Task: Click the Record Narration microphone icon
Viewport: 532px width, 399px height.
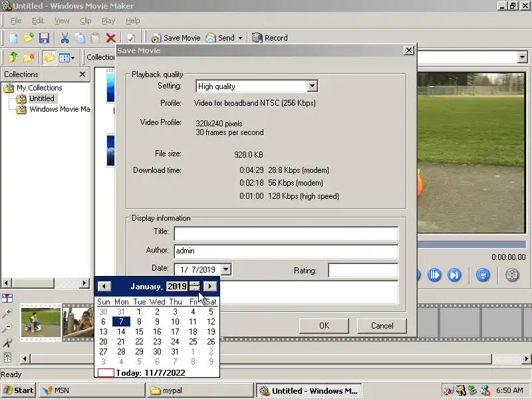Action: coord(7,342)
